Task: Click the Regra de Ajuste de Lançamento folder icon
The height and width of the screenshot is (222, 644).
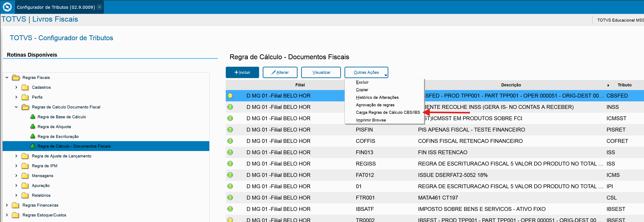Action: pos(25,156)
